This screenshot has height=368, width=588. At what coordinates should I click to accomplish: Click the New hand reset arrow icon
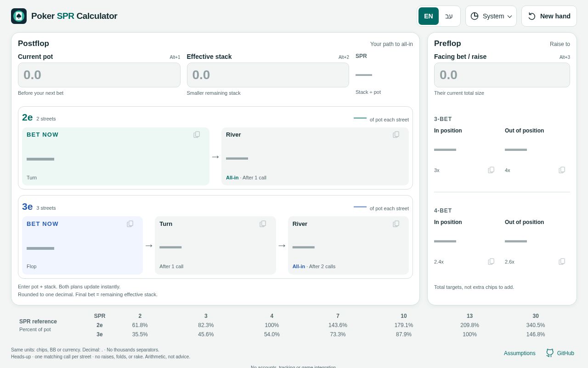tap(532, 16)
